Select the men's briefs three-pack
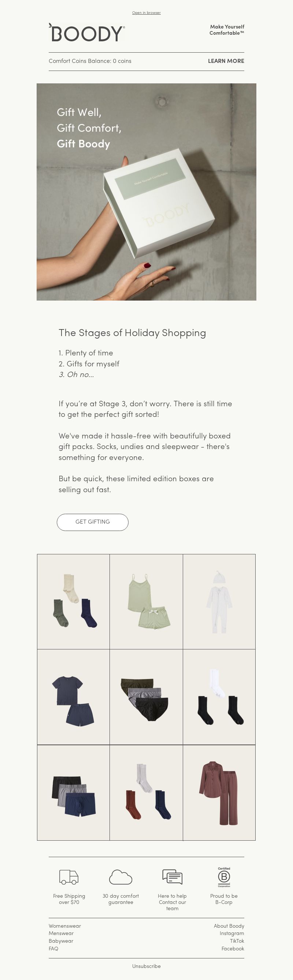This screenshot has width=293, height=980. coord(146,697)
